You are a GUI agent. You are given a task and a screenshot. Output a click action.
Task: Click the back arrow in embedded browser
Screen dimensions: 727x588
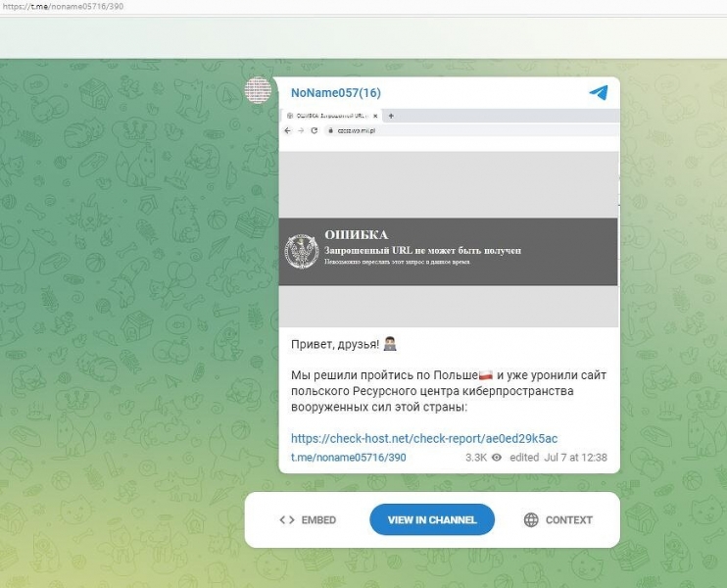(x=288, y=130)
